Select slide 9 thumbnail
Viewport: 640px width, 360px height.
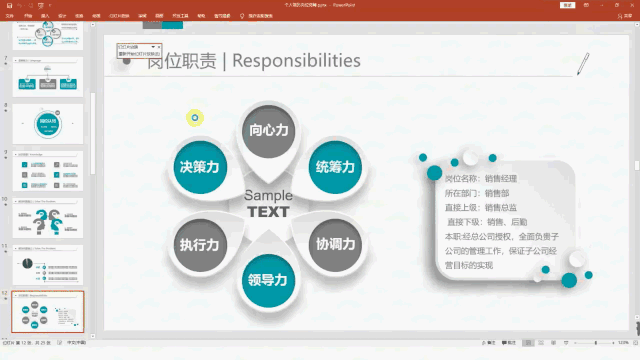48,171
